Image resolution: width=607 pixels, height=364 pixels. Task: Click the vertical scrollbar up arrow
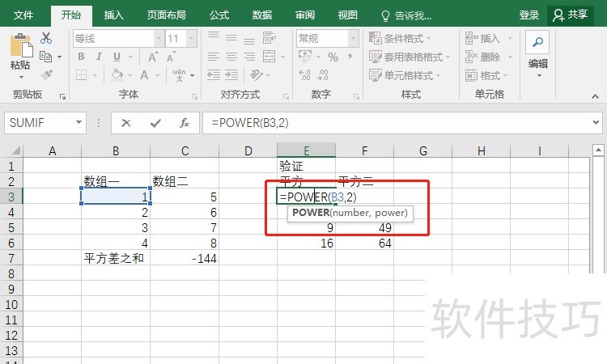click(x=598, y=150)
